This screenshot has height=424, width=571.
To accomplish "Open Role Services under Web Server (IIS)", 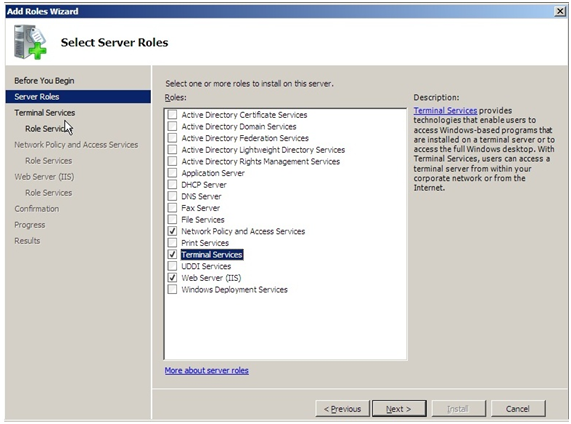I will 48,193.
